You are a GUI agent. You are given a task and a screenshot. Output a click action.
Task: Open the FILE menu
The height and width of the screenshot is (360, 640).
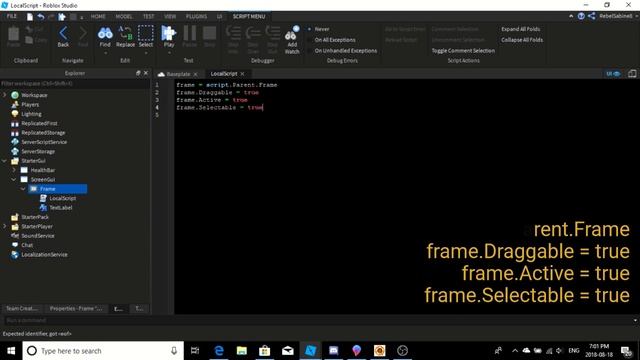12,16
